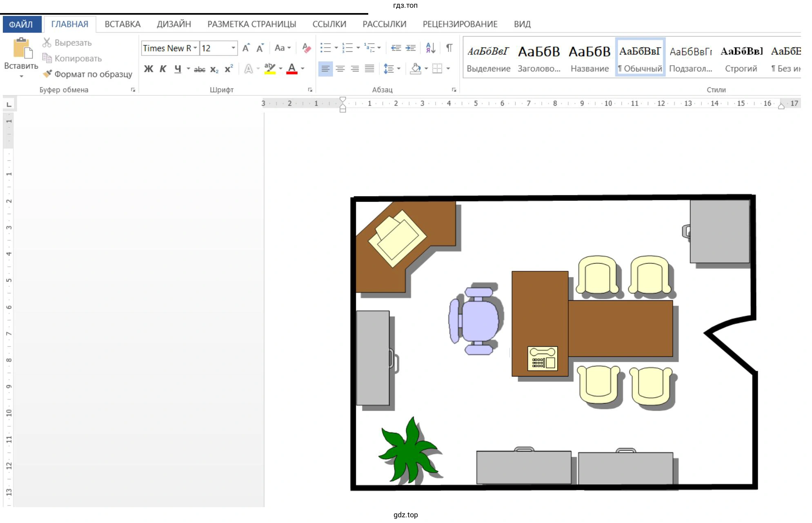Expand Clipboard (Буфер обмена) dialog launcher
Screen dimensions: 812x523
pyautogui.click(x=133, y=90)
